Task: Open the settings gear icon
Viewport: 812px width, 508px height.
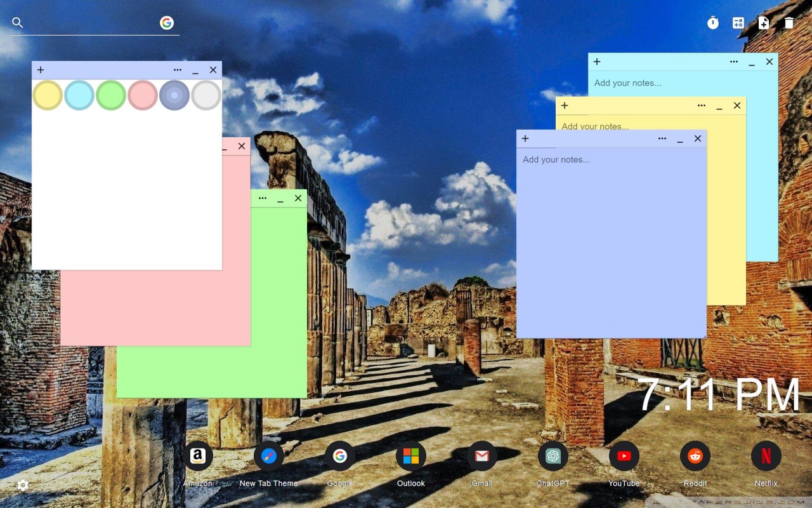Action: tap(23, 485)
